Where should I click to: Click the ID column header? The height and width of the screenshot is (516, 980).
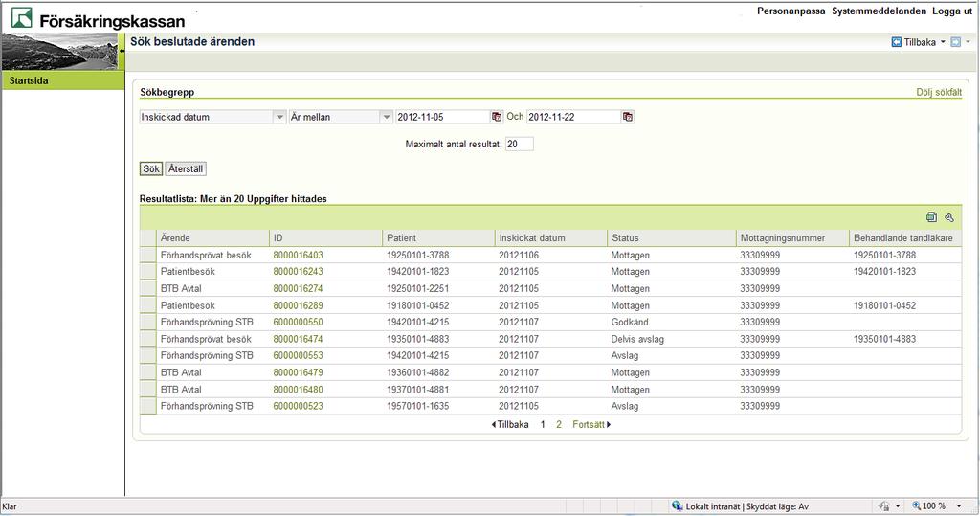click(325, 237)
